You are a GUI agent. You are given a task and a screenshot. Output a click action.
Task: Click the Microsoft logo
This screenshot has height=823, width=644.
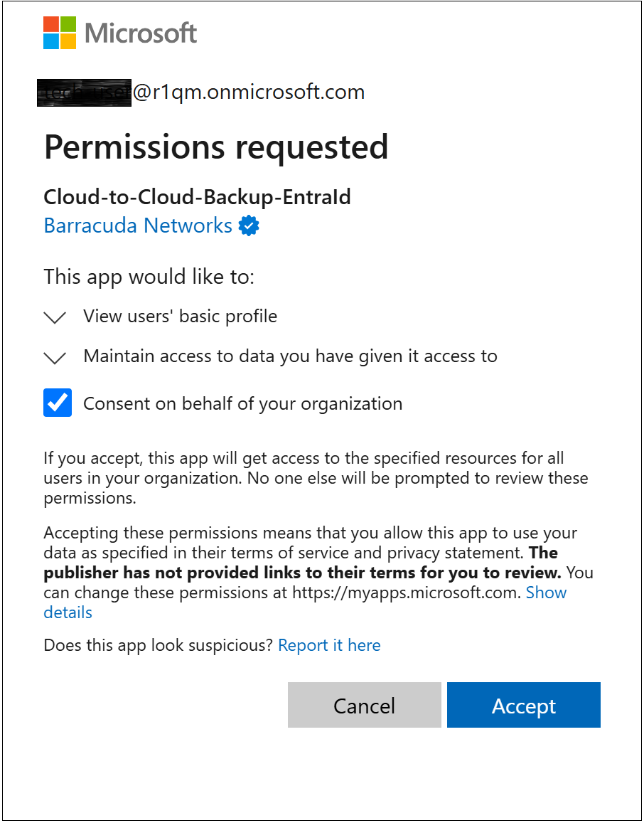pos(120,33)
